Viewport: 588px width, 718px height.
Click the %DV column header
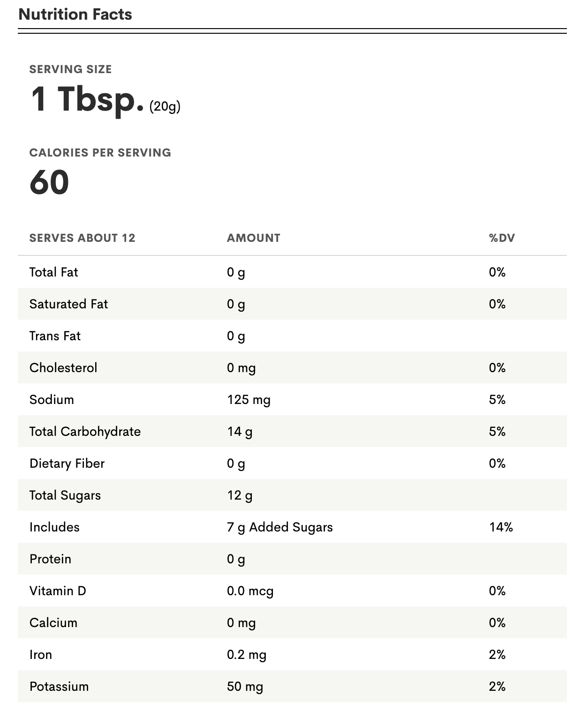502,238
